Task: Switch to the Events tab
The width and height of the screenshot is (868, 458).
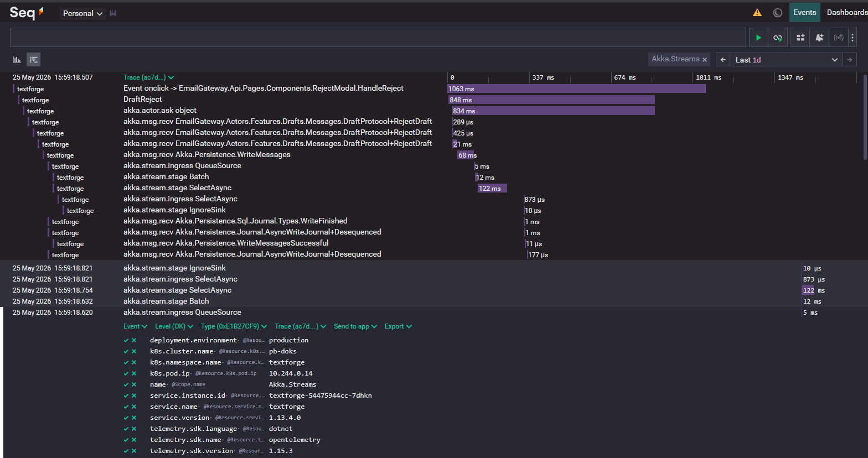Action: tap(804, 12)
